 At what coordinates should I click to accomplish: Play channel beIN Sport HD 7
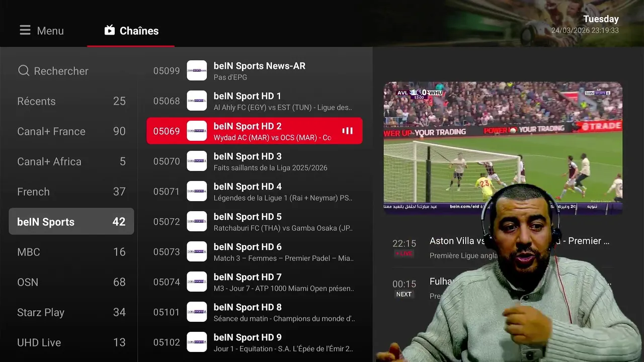coord(255,282)
